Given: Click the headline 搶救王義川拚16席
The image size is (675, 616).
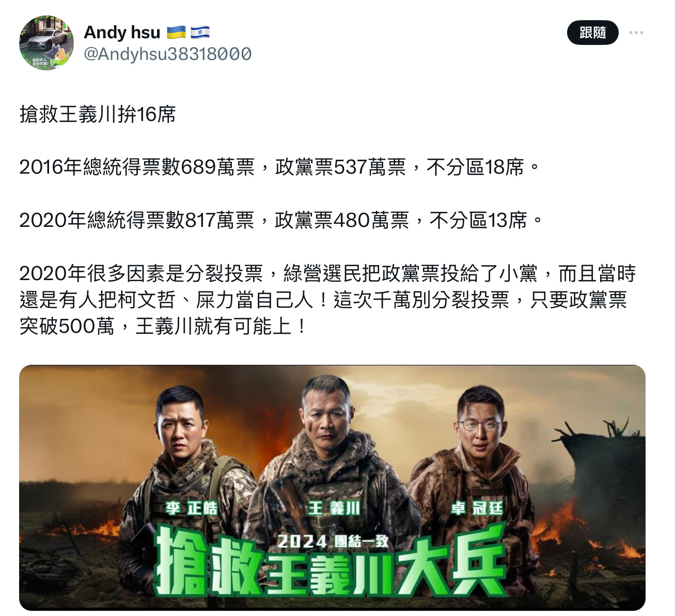Looking at the screenshot, I should [98, 114].
